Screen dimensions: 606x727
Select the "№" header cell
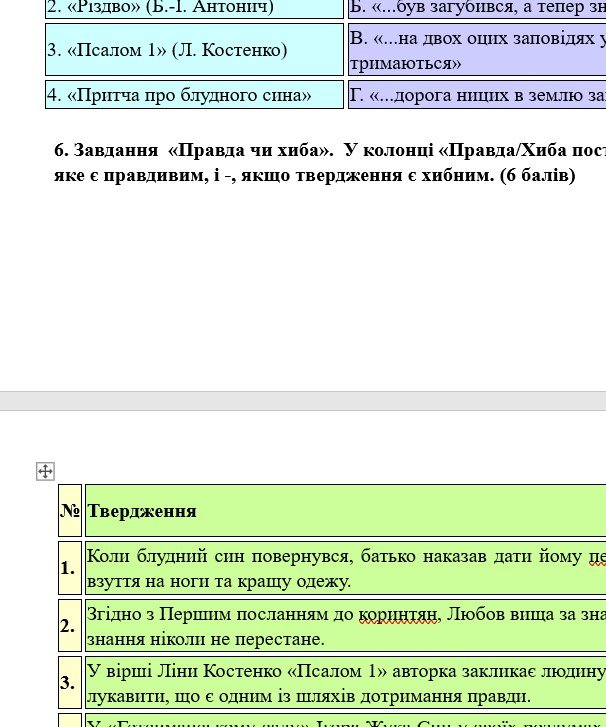[70, 511]
